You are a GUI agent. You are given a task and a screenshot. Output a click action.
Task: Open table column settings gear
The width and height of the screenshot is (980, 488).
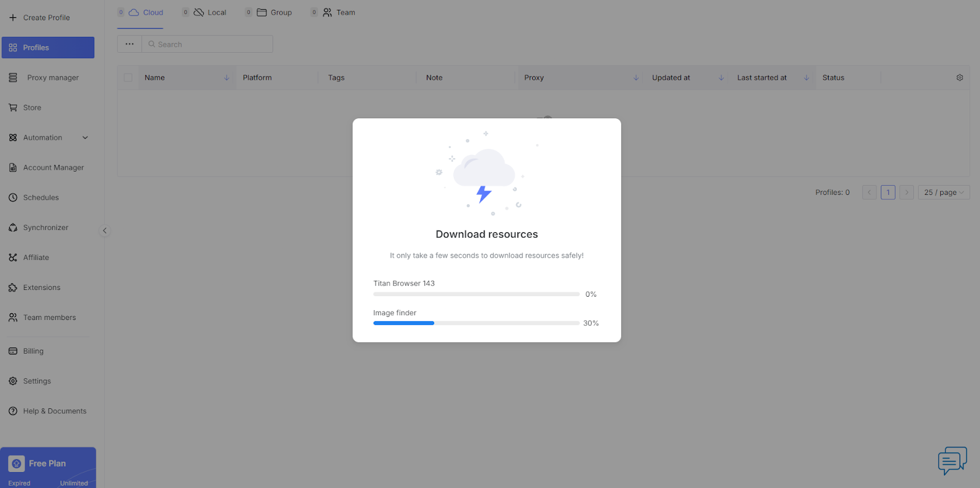pos(959,78)
